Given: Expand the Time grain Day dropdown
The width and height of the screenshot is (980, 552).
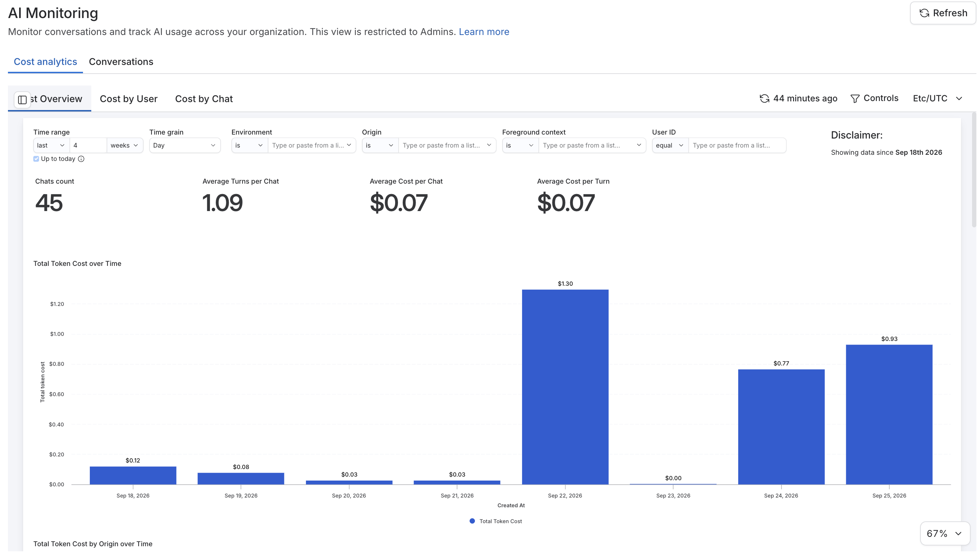Looking at the screenshot, I should [x=184, y=145].
